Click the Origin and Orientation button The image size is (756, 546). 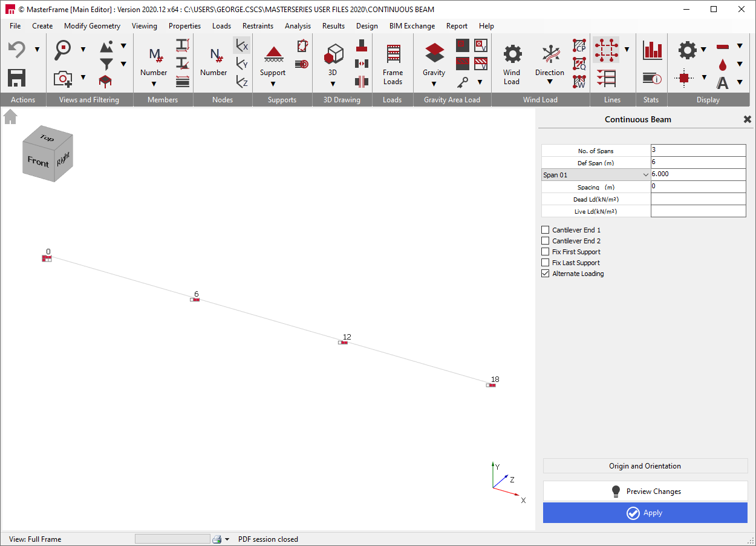(645, 465)
